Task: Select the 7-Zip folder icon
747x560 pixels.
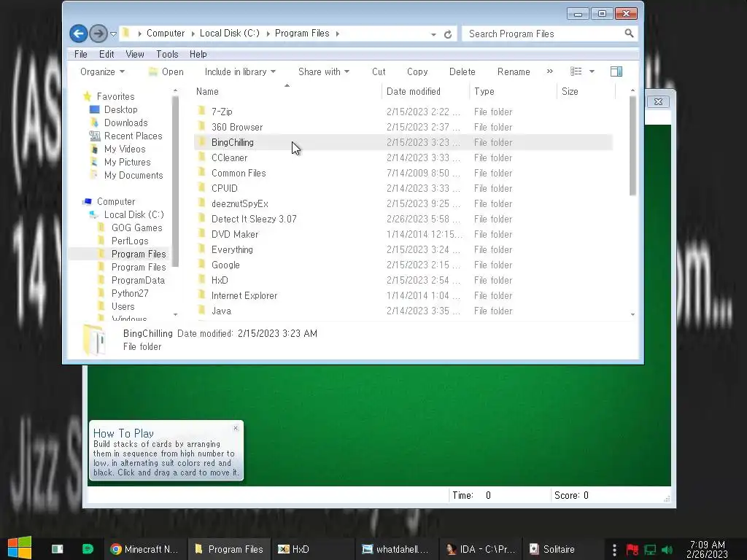Action: (x=201, y=112)
